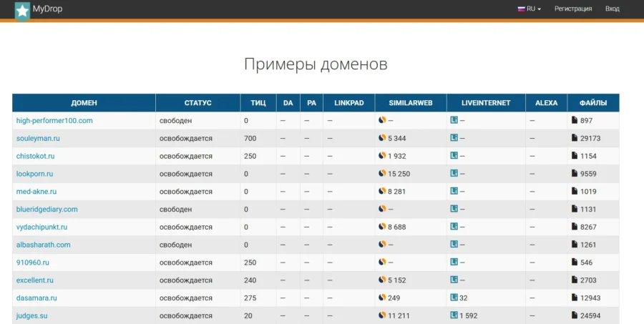The height and width of the screenshot is (324, 644).
Task: Sort by the СТАТУС column header
Action: coord(198,103)
